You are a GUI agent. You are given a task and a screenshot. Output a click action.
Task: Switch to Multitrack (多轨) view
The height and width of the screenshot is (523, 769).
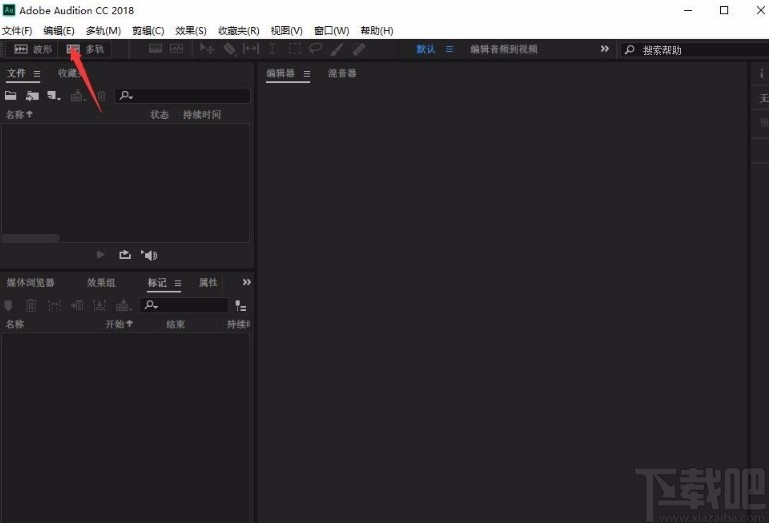click(85, 49)
